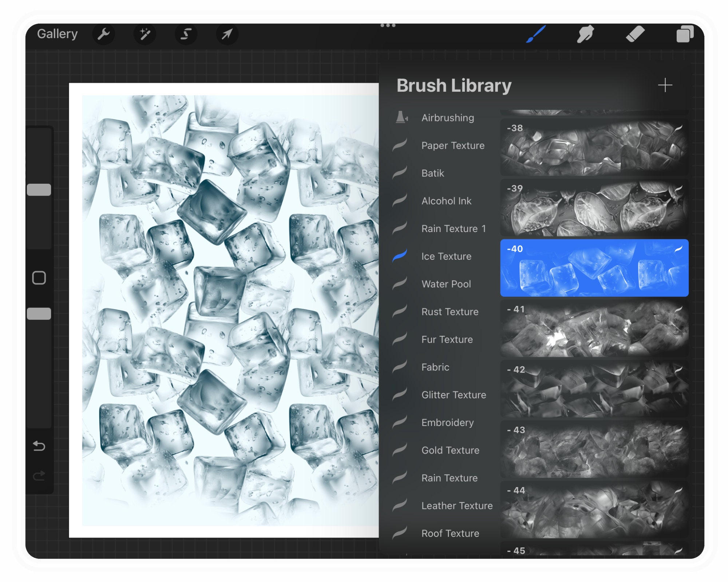Undo the last action

pos(39,447)
